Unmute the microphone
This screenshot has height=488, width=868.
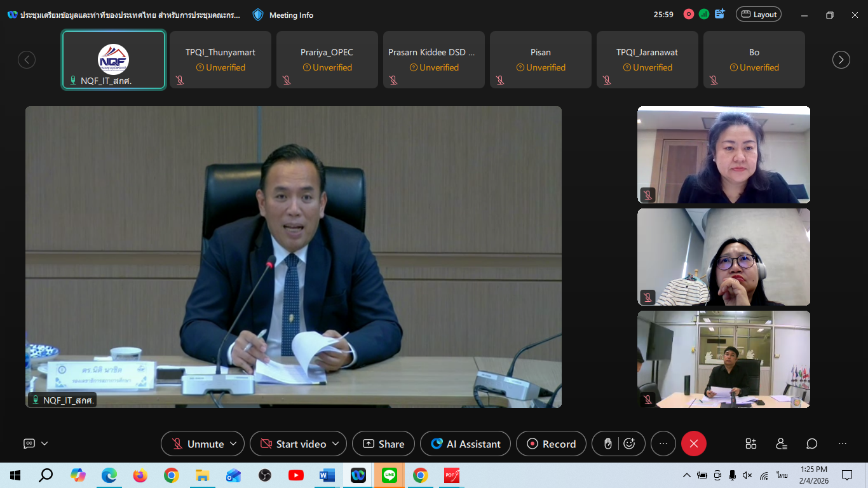[x=197, y=444]
